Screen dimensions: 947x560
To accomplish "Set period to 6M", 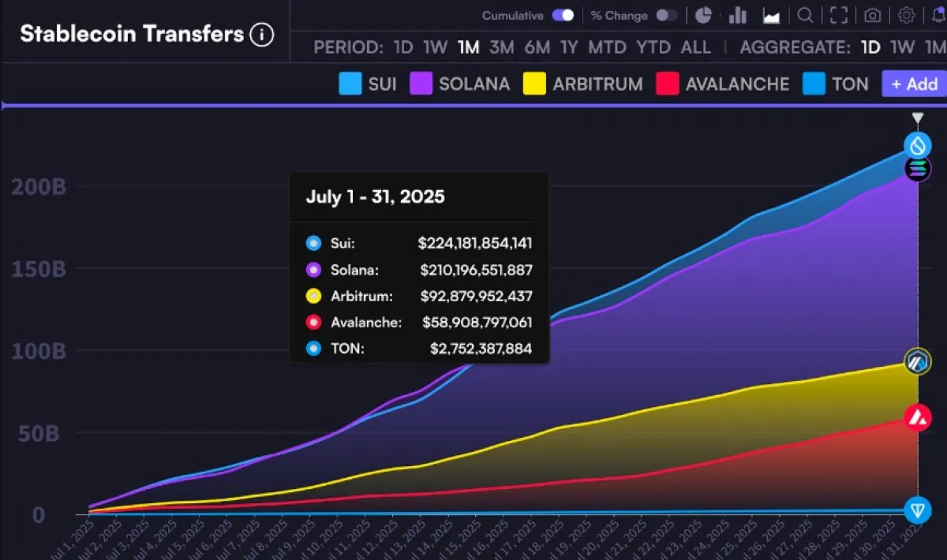I will click(537, 47).
